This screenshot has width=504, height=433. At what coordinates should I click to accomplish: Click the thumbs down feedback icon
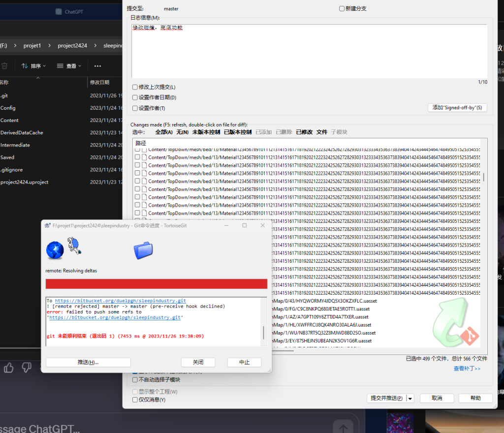point(27,367)
